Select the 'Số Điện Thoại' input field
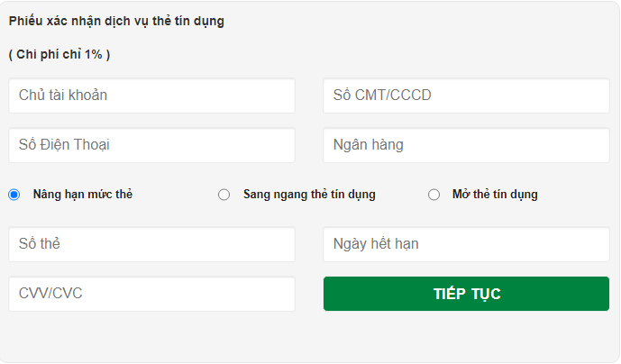This screenshot has width=621, height=364. [x=151, y=145]
